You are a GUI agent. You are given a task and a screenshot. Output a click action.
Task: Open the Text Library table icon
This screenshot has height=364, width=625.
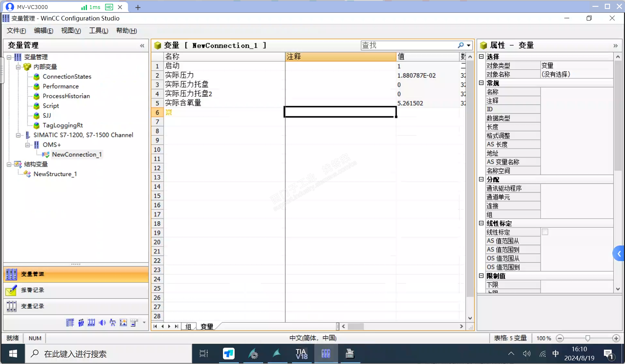point(70,322)
